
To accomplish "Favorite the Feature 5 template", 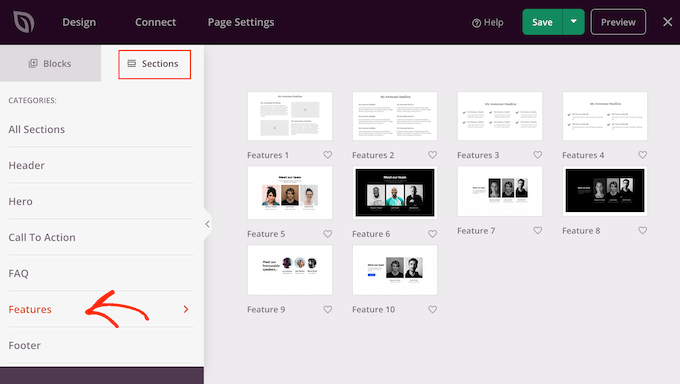I will click(327, 234).
